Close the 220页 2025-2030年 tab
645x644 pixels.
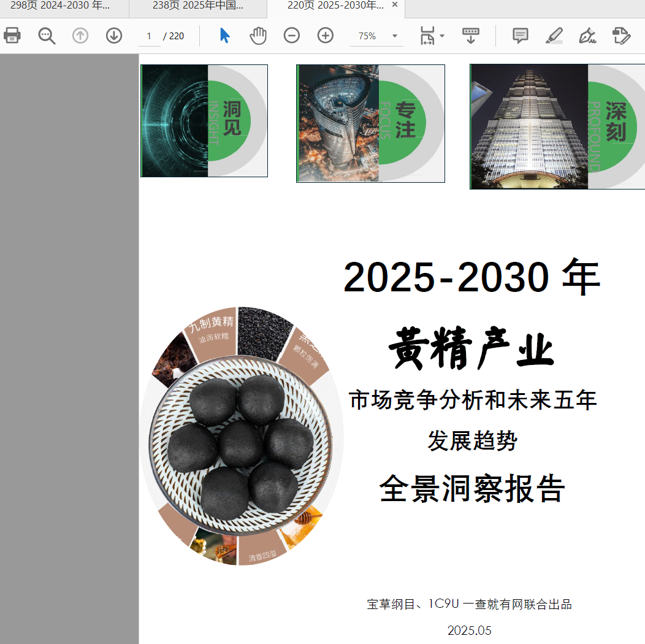click(x=395, y=5)
